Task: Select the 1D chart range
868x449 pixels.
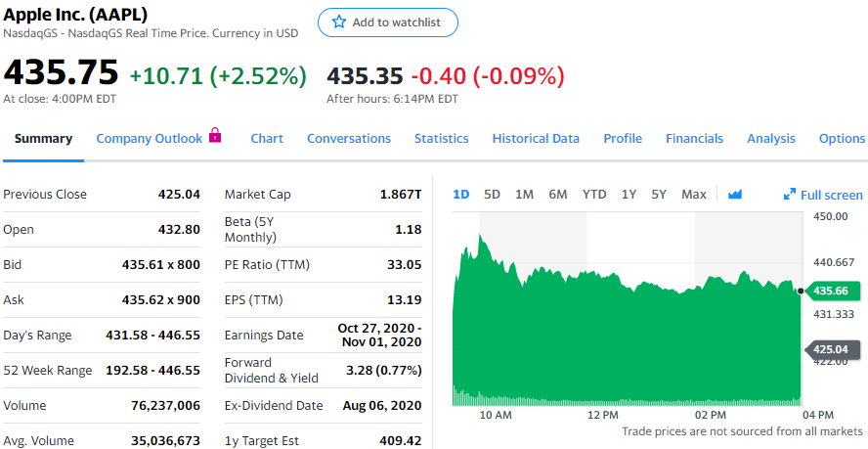Action: (462, 194)
